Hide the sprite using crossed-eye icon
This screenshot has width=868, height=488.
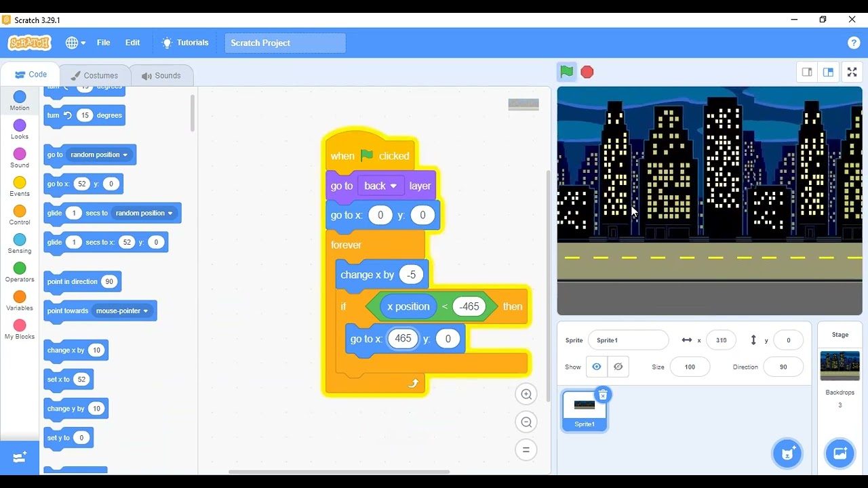point(618,367)
